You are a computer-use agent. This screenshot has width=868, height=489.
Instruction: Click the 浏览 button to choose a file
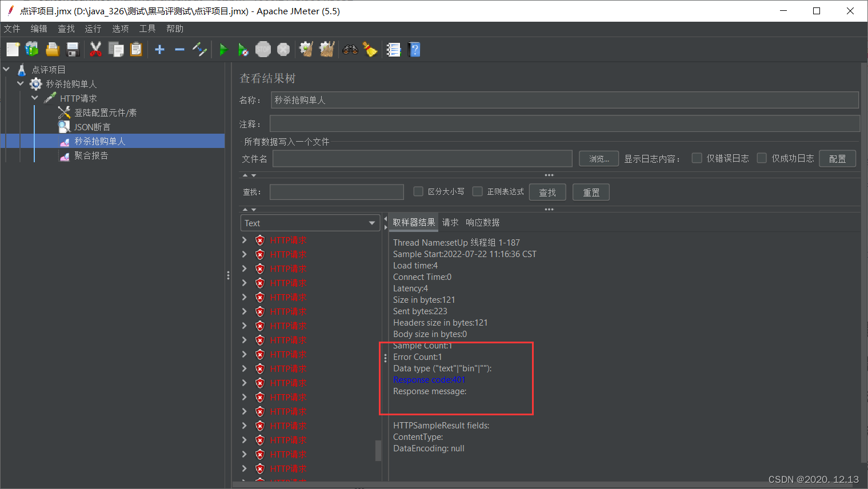click(598, 158)
